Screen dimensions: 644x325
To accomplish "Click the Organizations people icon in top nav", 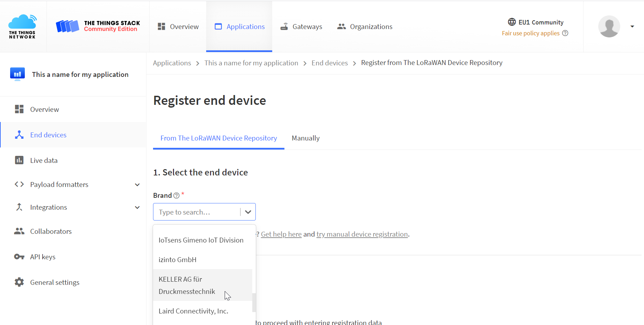I will 341,27.
